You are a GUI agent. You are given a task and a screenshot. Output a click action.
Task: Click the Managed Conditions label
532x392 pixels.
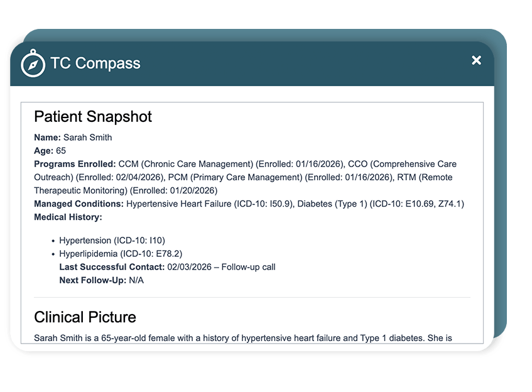click(79, 204)
